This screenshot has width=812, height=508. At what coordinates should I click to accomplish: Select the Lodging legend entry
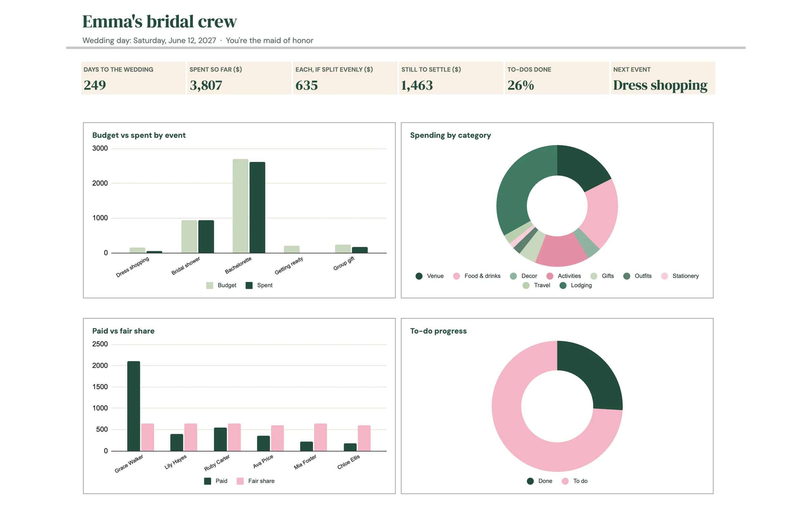point(576,285)
